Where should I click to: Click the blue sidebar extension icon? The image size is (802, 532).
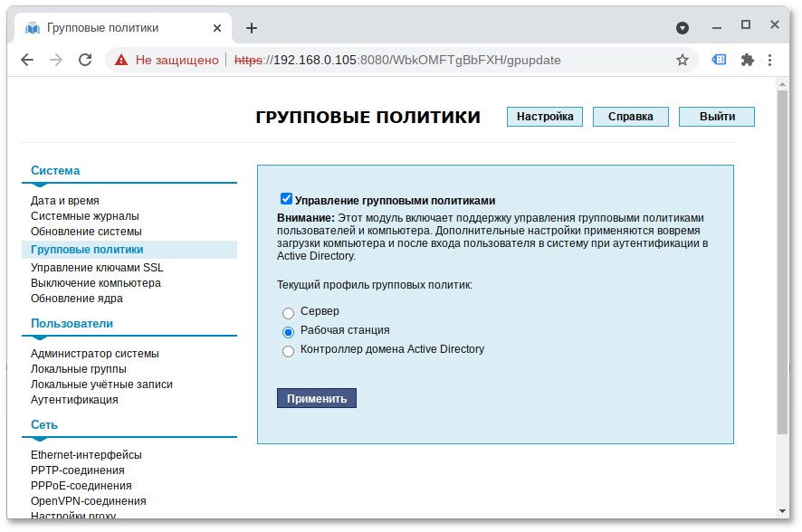719,60
